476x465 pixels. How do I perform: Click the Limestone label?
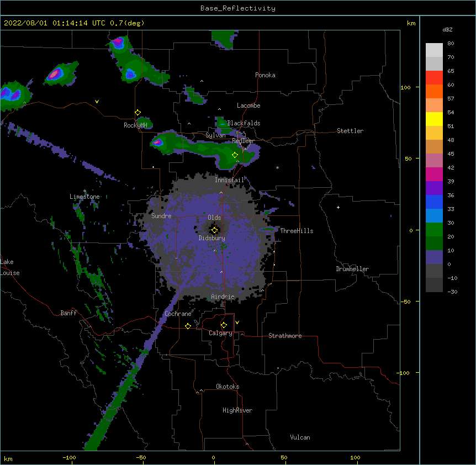tap(84, 197)
